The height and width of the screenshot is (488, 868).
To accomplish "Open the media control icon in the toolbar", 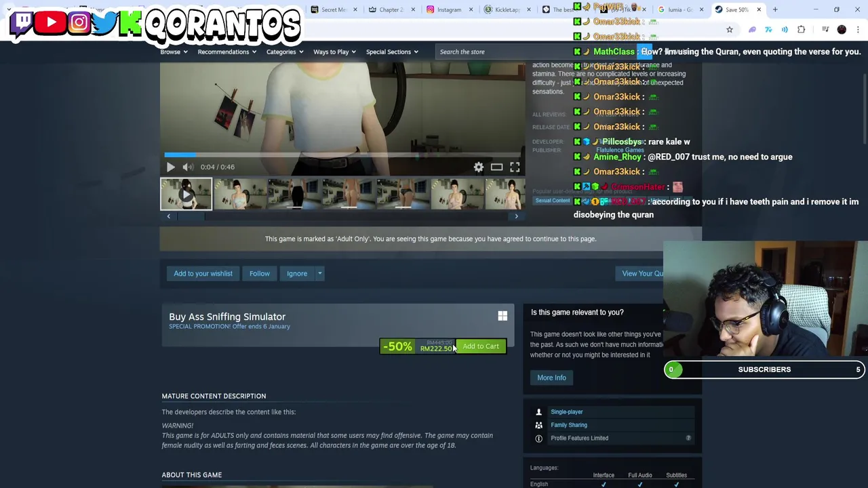I will point(825,30).
